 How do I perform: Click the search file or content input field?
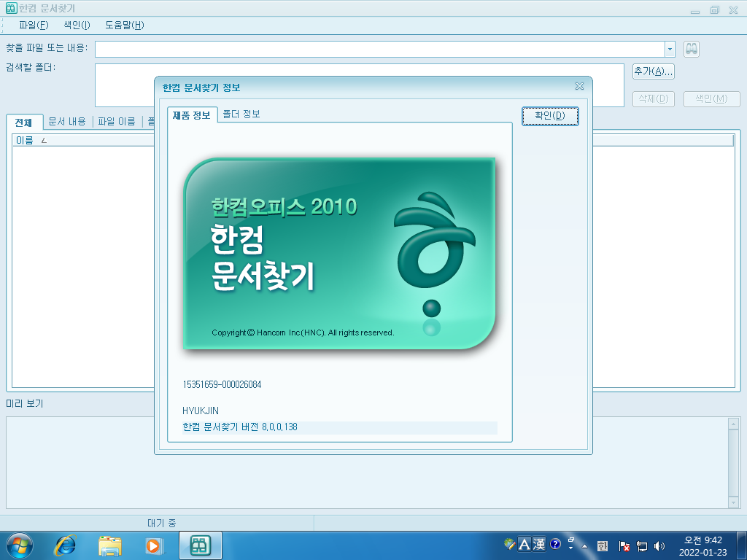click(379, 49)
